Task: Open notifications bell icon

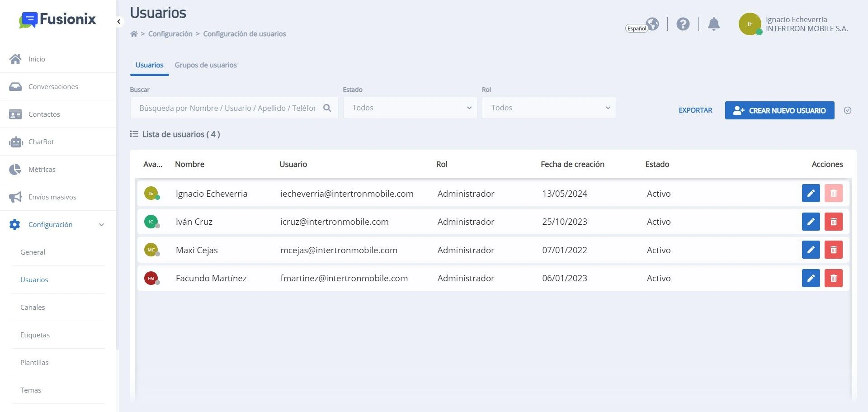Action: tap(714, 24)
